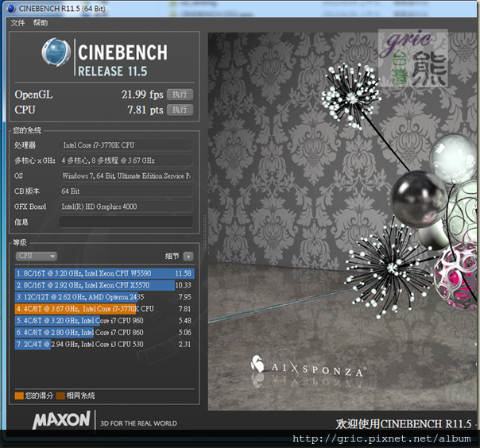The image size is (480, 448).
Task: Open the CPU ranking dropdown
Action: [x=36, y=256]
